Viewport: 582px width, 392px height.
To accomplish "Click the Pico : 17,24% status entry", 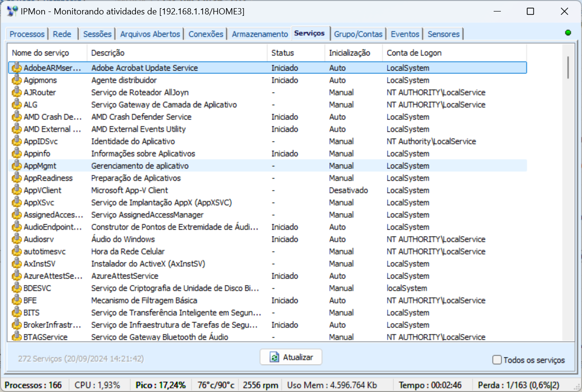I will coord(160,385).
